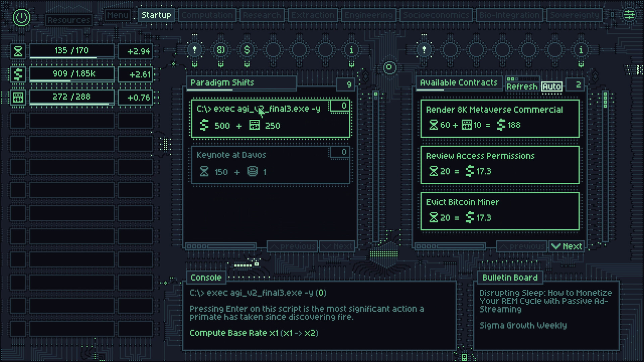The image size is (644, 362).
Task: Select the hourglass time resource icon
Action: click(x=18, y=51)
